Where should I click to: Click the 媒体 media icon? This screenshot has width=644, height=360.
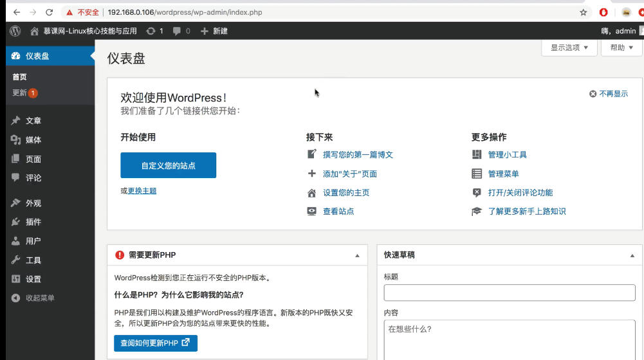(15, 139)
